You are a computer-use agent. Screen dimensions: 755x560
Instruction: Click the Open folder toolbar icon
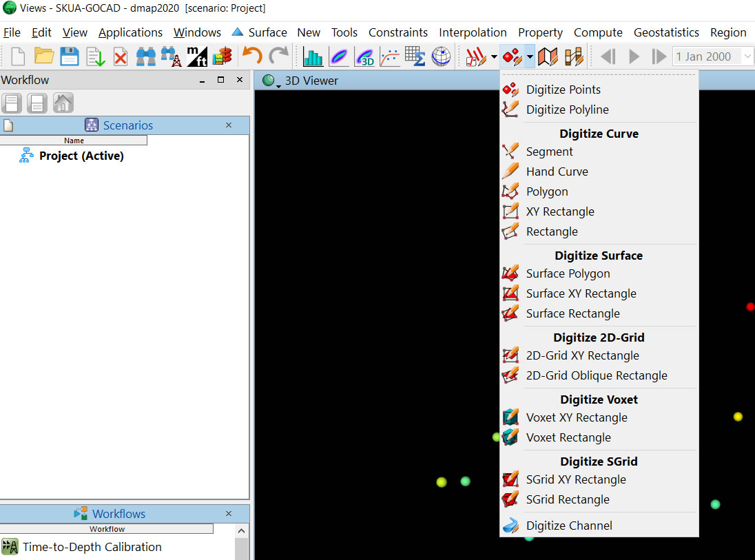pyautogui.click(x=44, y=56)
